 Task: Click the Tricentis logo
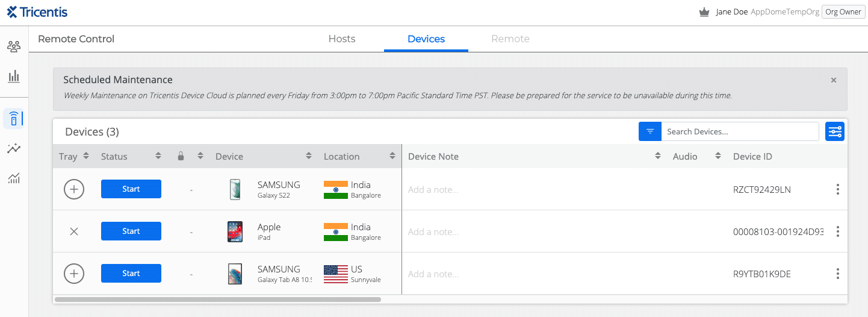tap(37, 12)
